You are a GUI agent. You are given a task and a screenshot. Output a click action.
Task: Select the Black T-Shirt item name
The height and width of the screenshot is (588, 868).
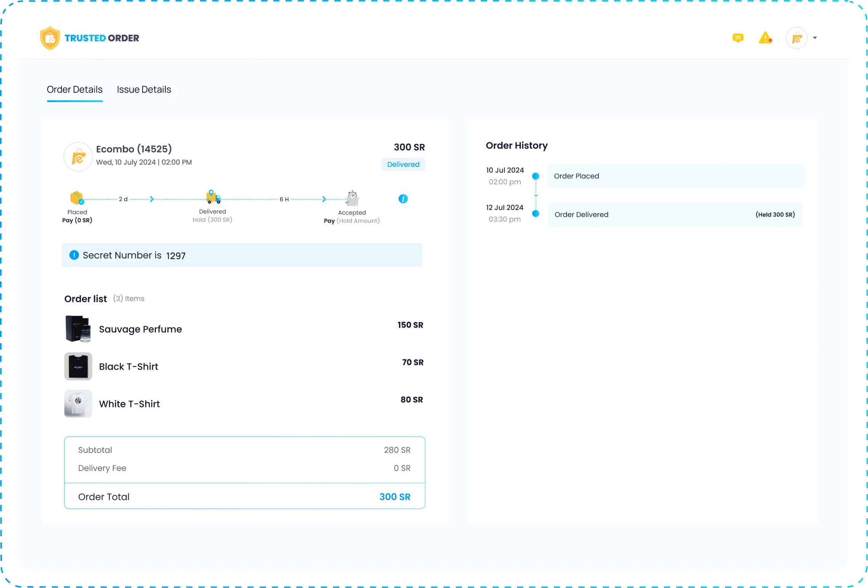pyautogui.click(x=128, y=367)
